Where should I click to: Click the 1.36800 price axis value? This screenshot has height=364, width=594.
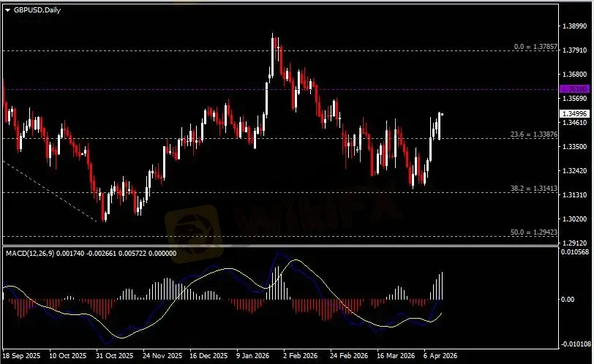click(x=574, y=74)
